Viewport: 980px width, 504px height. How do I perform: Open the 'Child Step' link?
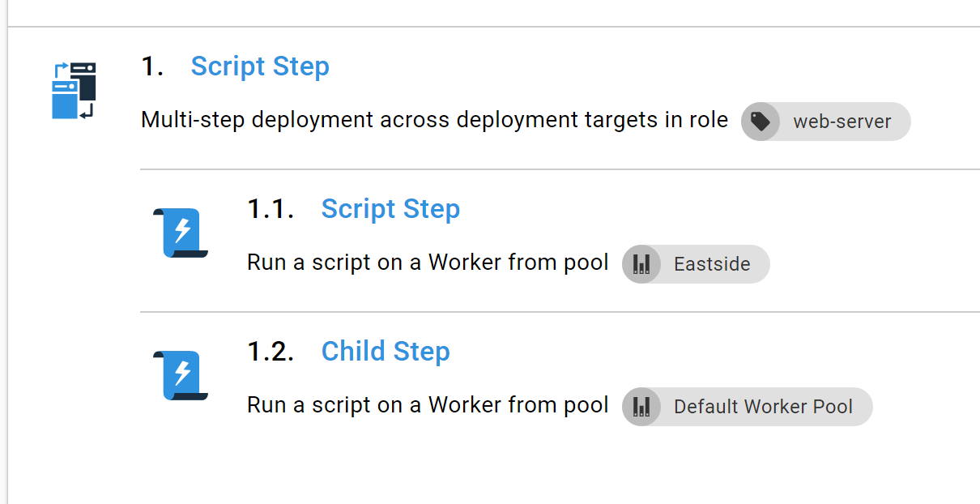click(386, 352)
